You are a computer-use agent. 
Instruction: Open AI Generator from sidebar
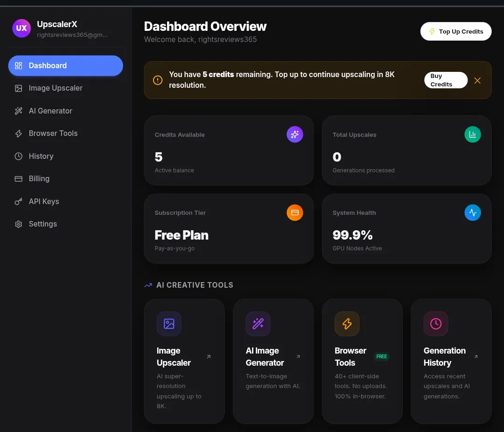coord(66,111)
